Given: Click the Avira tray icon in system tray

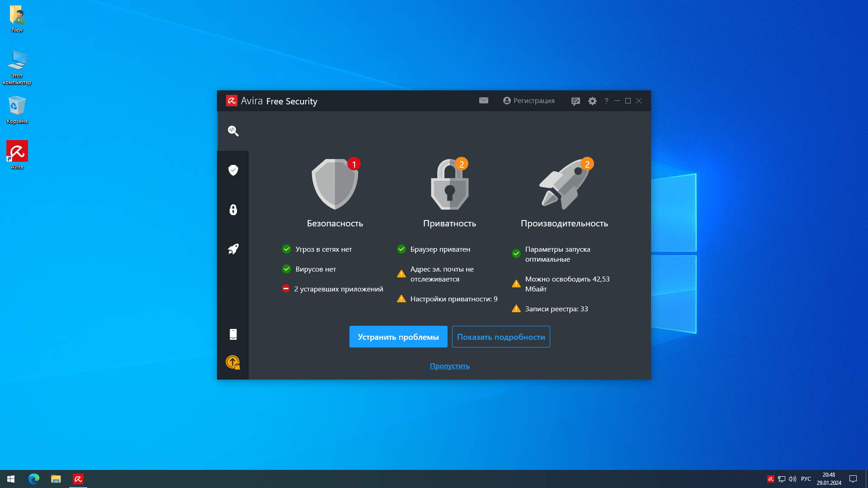Looking at the screenshot, I should click(x=771, y=479).
